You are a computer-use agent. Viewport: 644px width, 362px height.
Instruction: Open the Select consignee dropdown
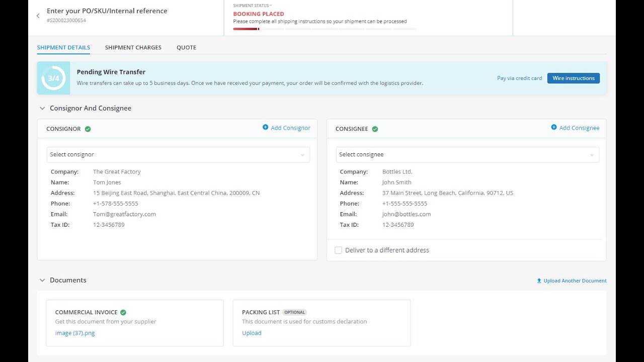coord(467,155)
